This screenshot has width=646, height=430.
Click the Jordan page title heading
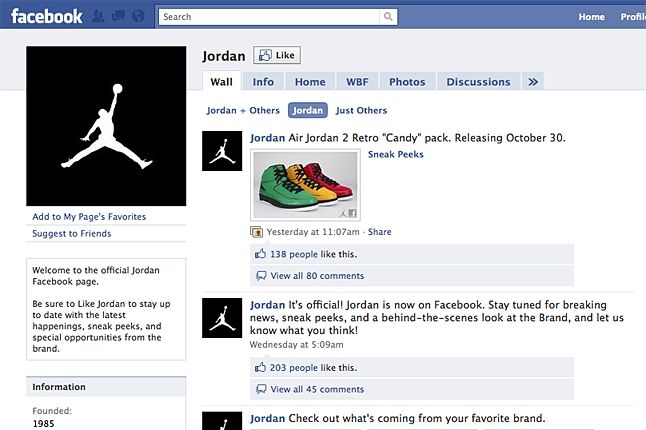point(224,56)
